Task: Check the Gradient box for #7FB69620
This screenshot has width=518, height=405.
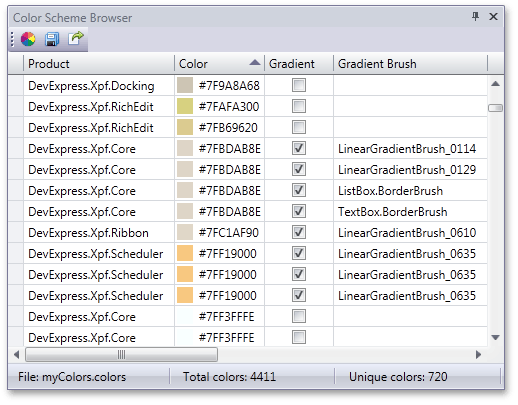Action: tap(299, 127)
